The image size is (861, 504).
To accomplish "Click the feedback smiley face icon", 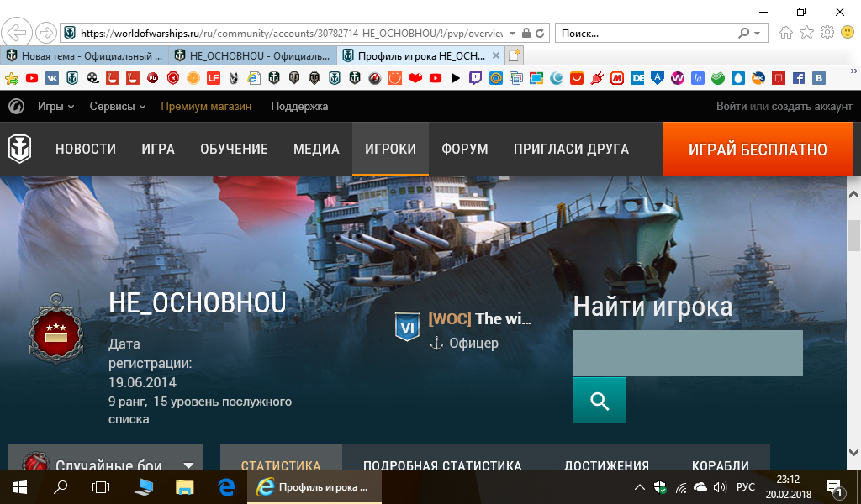I will tap(848, 33).
